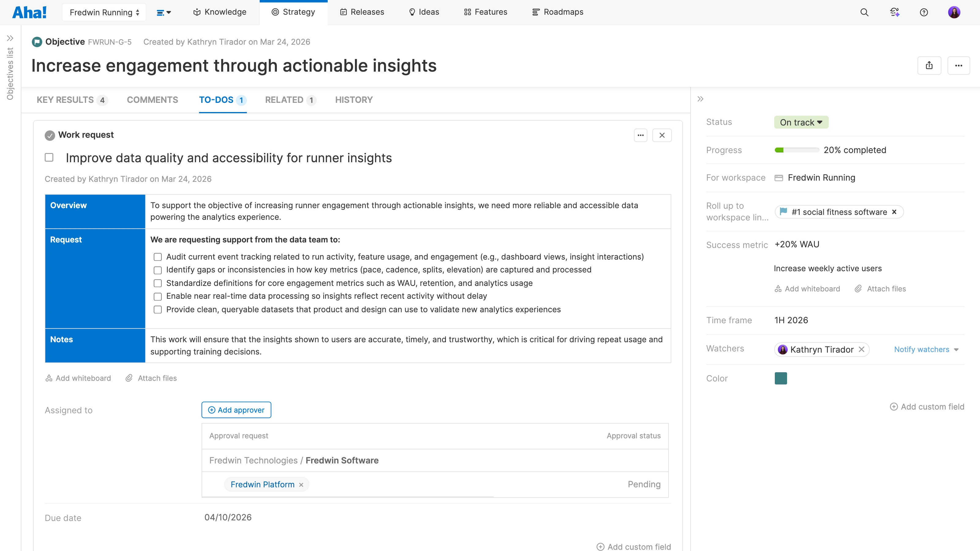This screenshot has height=551, width=980.
Task: Tick the Standardize definitions checklist item
Action: [157, 283]
